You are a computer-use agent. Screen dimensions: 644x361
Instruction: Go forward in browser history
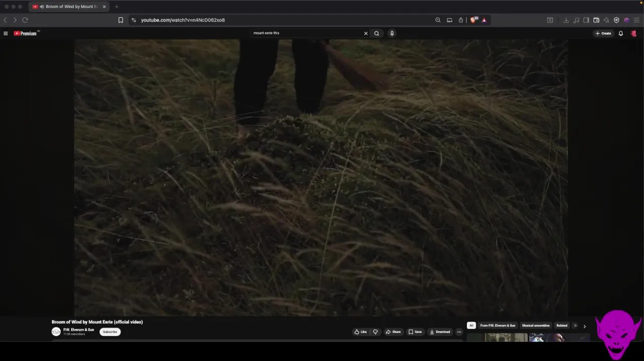click(15, 20)
